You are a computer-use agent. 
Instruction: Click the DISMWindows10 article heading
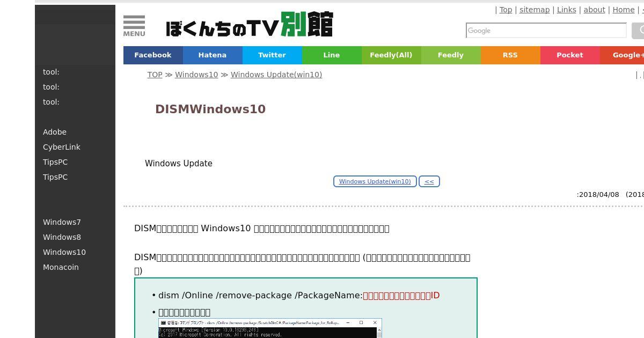(x=210, y=109)
